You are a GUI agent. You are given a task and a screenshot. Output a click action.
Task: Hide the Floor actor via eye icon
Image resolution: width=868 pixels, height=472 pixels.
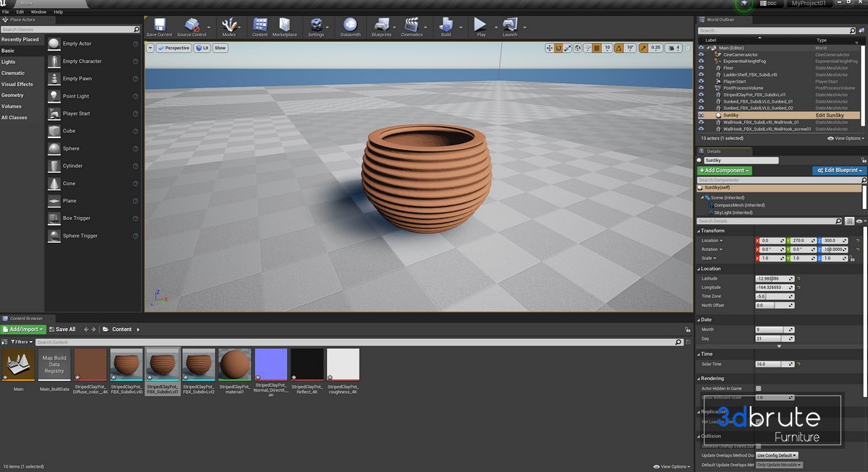point(701,68)
